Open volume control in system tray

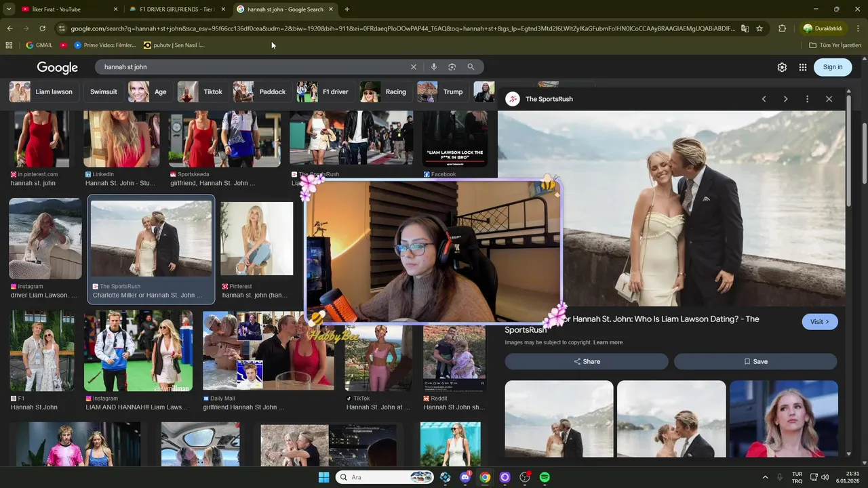click(x=825, y=477)
